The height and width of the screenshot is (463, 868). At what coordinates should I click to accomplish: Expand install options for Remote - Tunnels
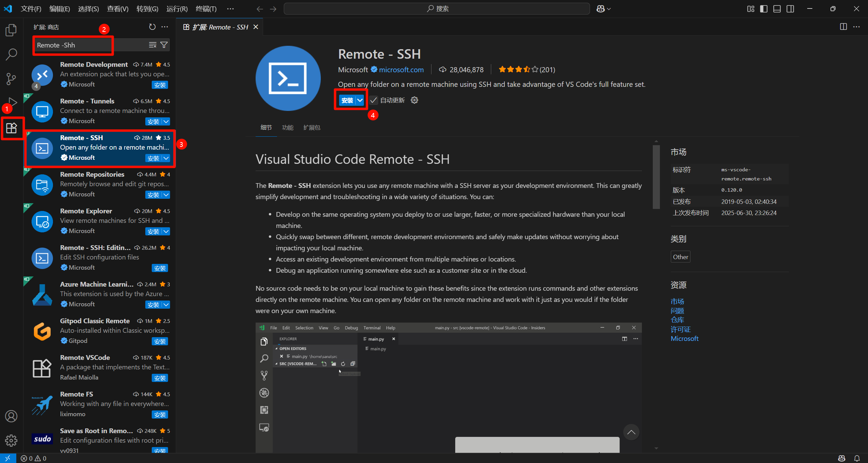[166, 121]
